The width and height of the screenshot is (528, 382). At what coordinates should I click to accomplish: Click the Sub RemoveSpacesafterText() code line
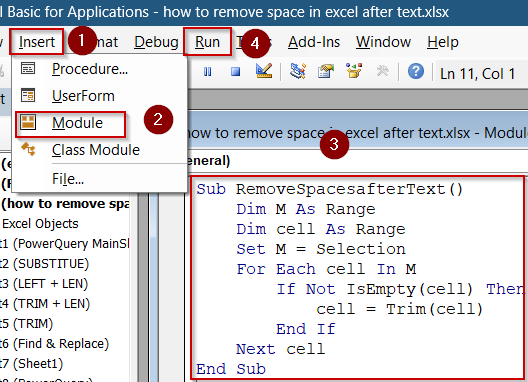pos(330,189)
